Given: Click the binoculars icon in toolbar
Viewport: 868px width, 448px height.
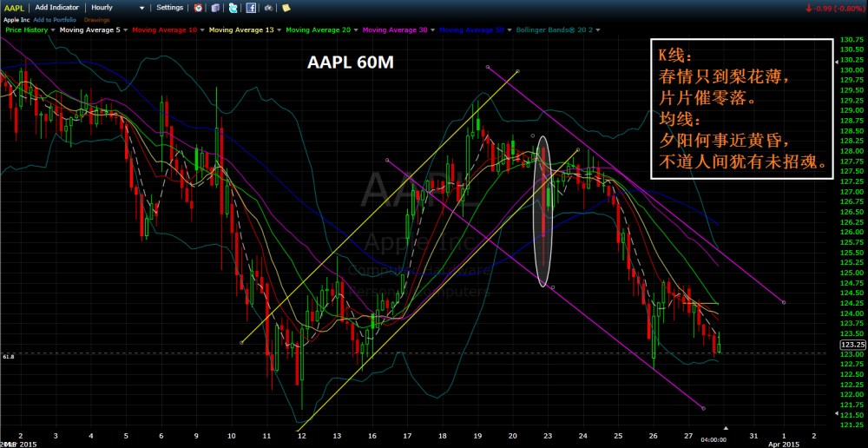Looking at the screenshot, I should [268, 8].
